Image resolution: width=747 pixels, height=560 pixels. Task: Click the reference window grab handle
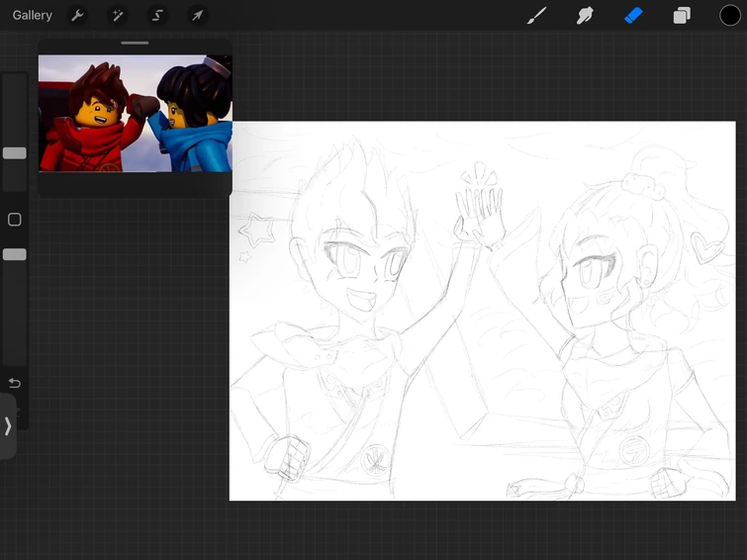pyautogui.click(x=135, y=43)
